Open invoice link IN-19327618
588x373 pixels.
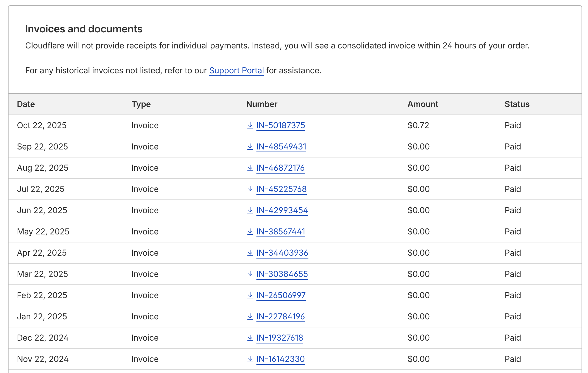pos(280,338)
